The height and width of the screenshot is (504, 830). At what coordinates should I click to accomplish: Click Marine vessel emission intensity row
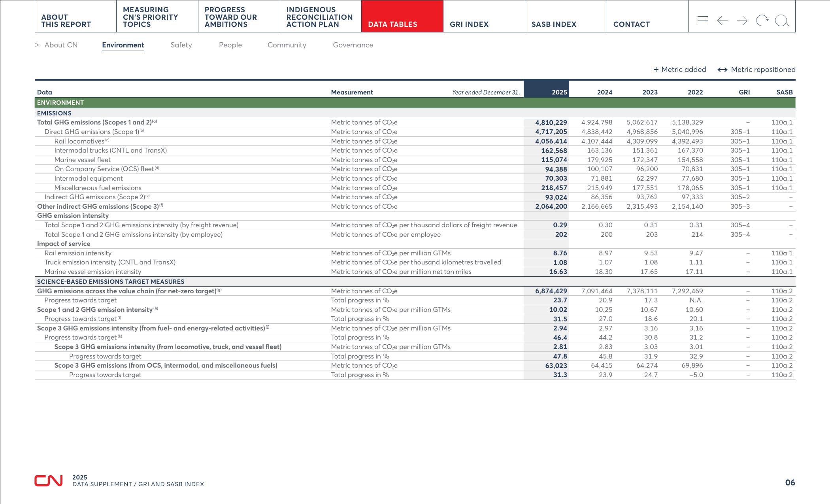click(x=415, y=272)
